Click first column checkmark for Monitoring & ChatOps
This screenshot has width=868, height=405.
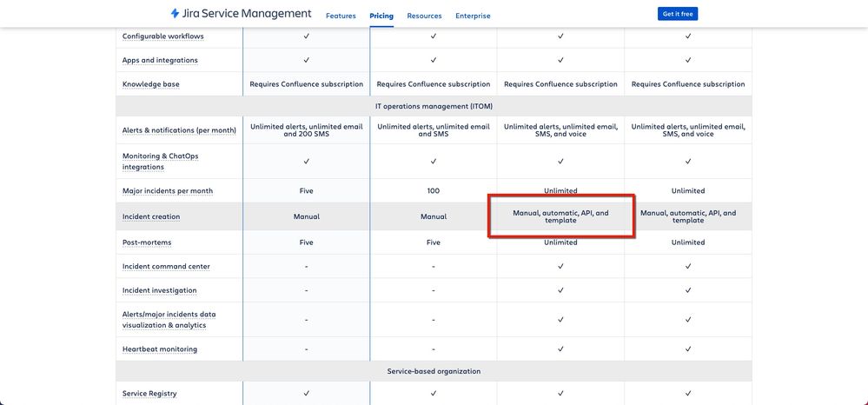[306, 162]
